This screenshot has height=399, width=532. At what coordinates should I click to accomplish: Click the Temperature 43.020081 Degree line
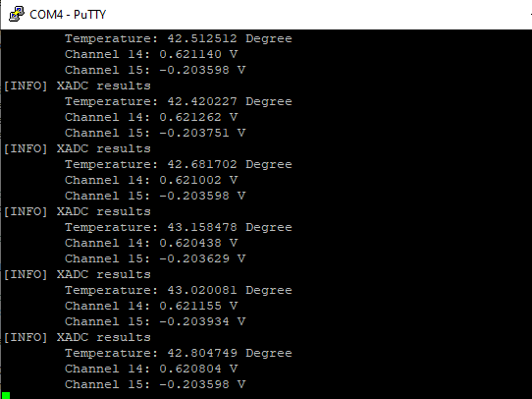(179, 290)
